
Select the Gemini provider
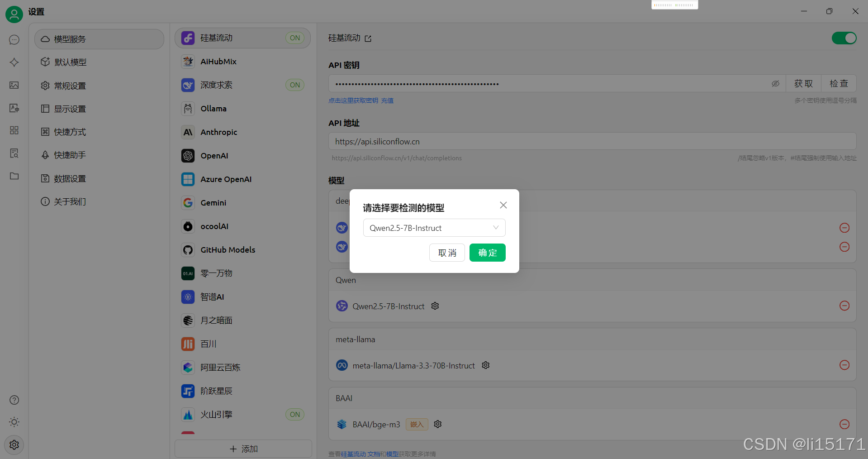(243, 203)
